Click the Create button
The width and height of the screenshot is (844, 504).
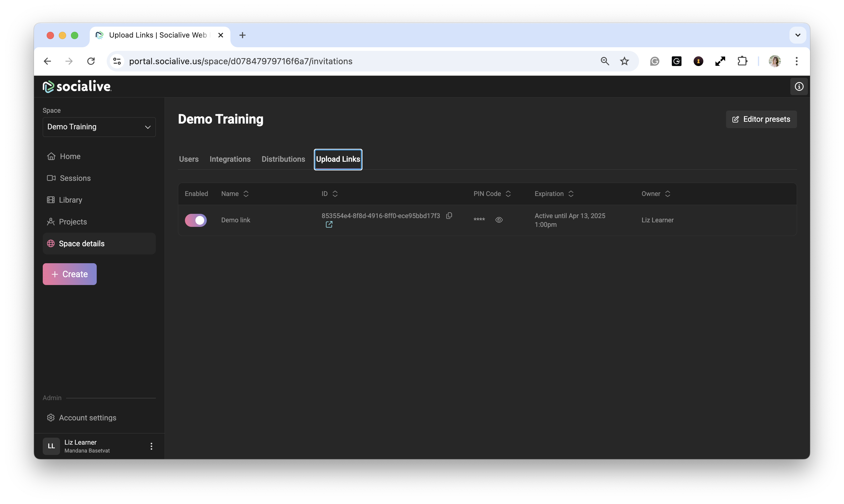coord(70,274)
